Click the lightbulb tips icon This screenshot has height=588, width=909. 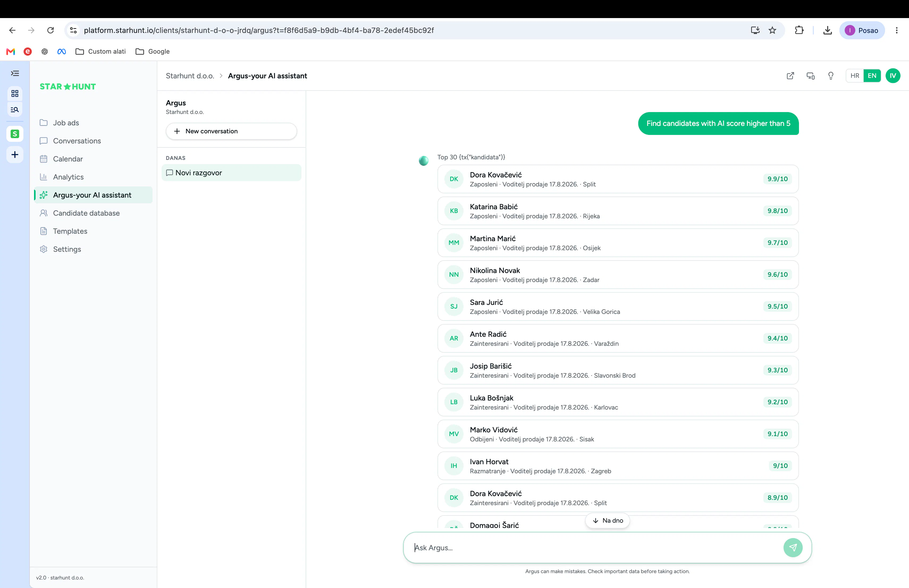(831, 75)
